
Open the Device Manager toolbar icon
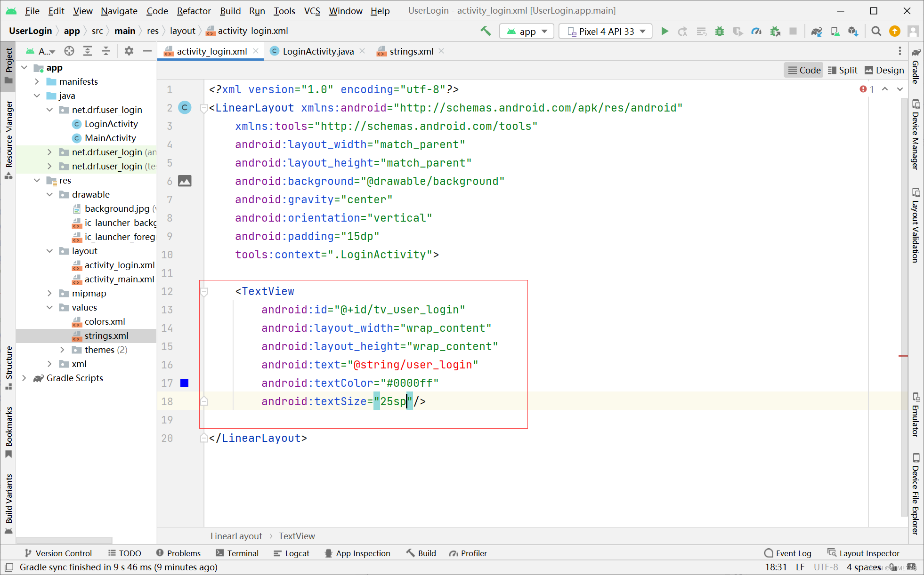[x=835, y=31]
